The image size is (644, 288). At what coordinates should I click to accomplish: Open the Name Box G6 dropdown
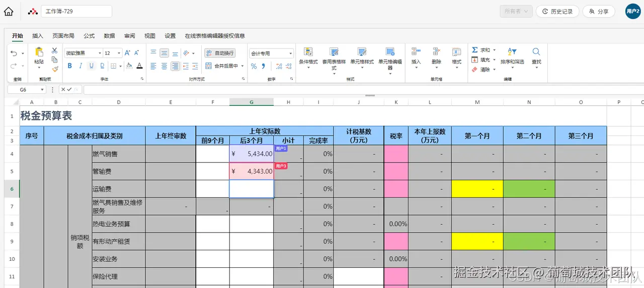(41, 90)
